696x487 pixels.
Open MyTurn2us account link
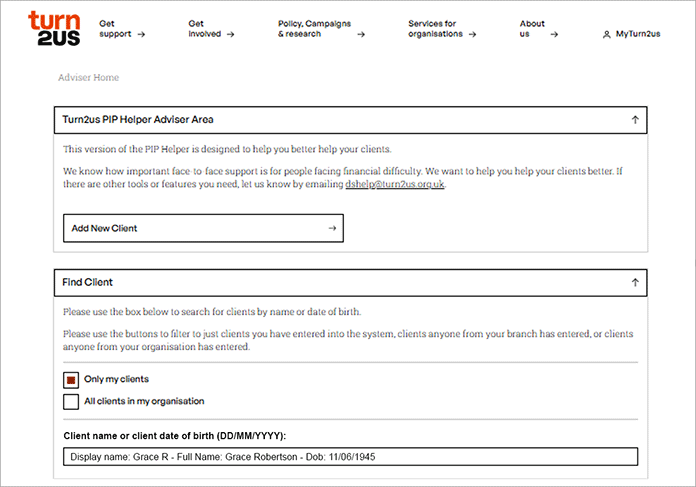(632, 34)
